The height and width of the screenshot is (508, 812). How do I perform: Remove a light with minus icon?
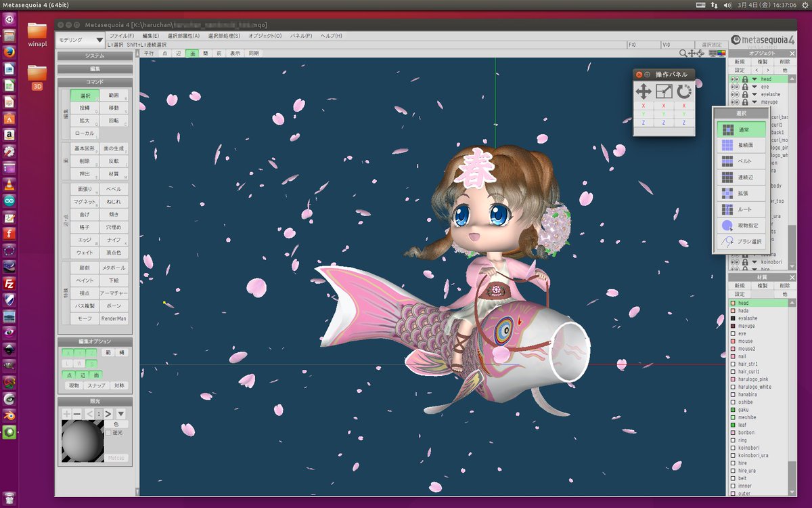pyautogui.click(x=76, y=413)
